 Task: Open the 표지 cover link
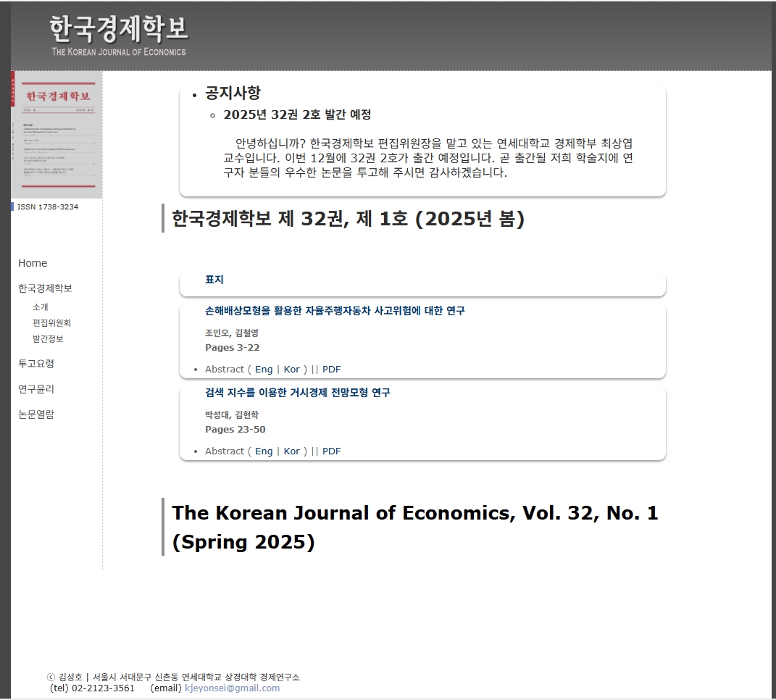click(x=214, y=279)
